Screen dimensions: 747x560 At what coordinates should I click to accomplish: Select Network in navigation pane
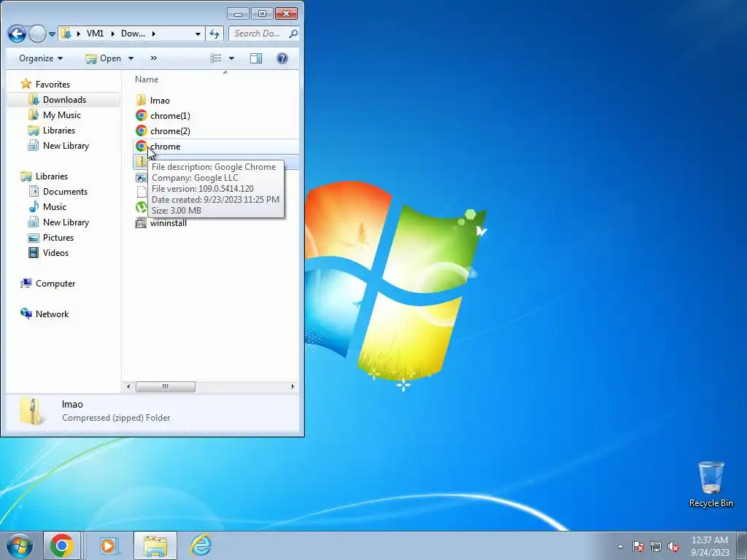point(52,314)
